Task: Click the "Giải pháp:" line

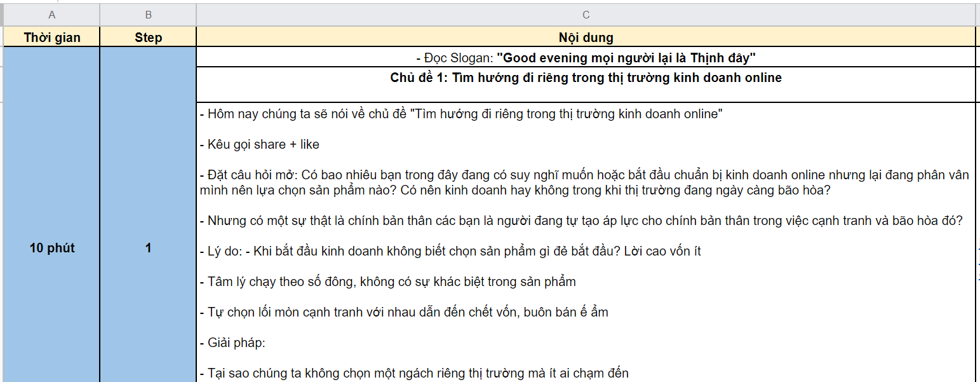Action: pyautogui.click(x=232, y=343)
